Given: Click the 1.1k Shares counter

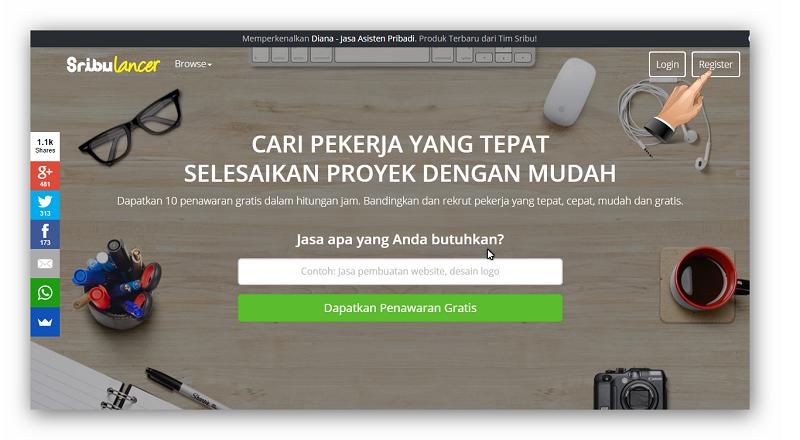Looking at the screenshot, I should point(45,146).
